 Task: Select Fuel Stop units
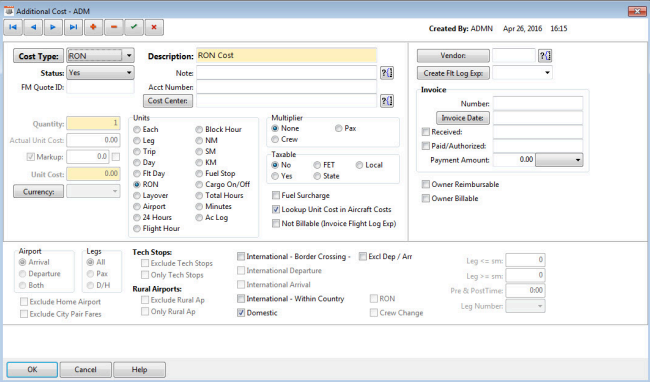199,174
